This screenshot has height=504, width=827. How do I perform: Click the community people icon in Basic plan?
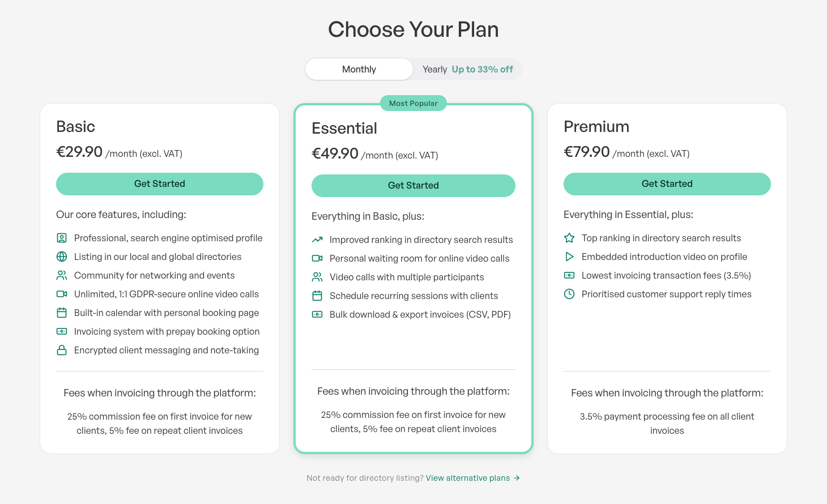(x=62, y=276)
